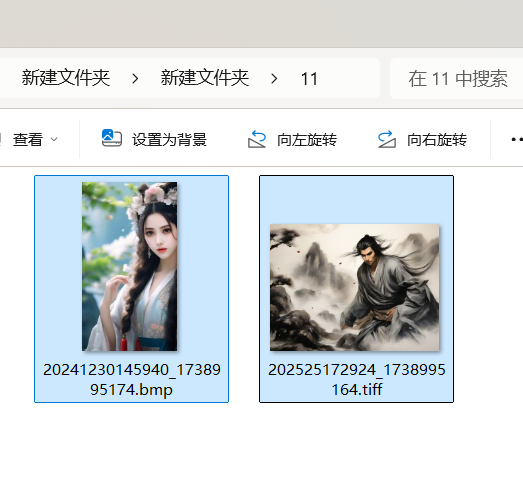
Task: Open the 查看 view dropdown
Action: tap(32, 139)
